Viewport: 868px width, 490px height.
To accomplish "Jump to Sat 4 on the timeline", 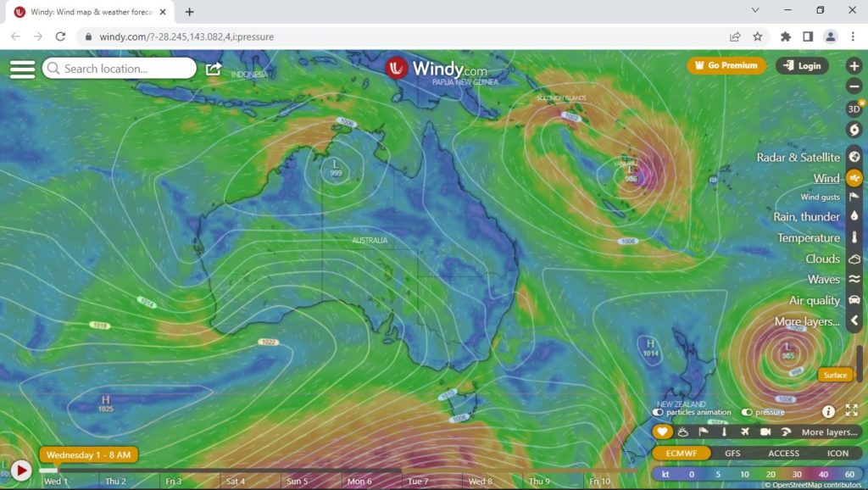I will [236, 482].
